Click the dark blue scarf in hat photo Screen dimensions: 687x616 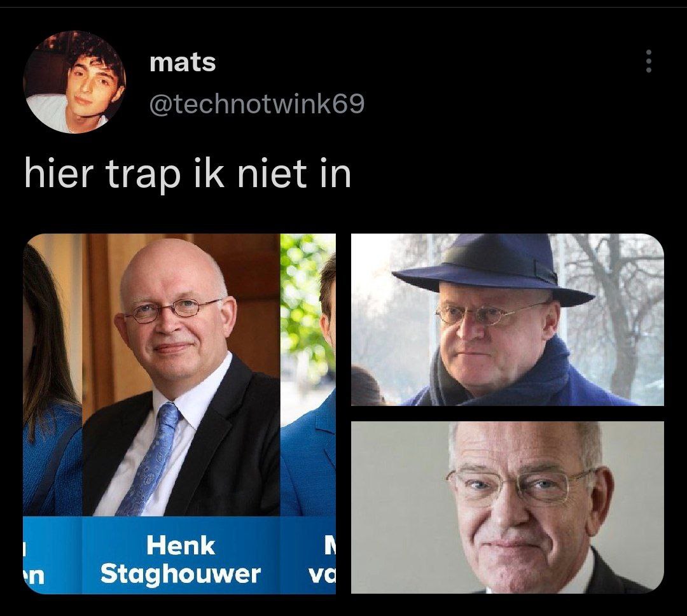click(504, 377)
